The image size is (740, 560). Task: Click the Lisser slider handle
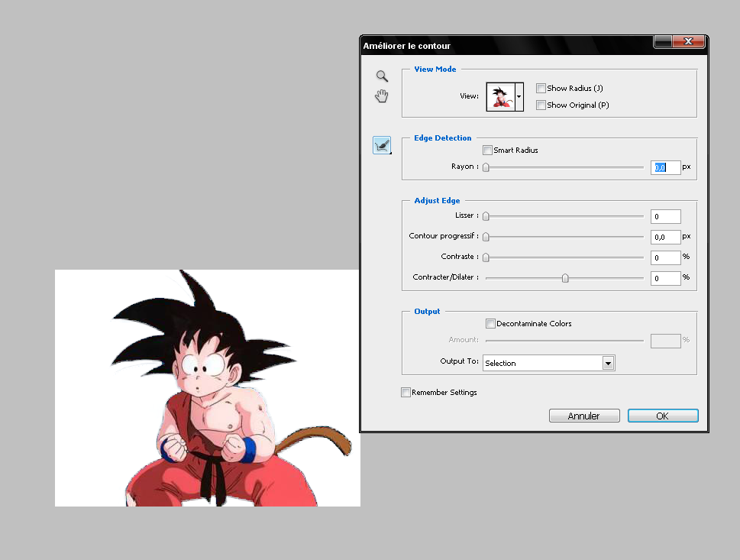pos(486,216)
